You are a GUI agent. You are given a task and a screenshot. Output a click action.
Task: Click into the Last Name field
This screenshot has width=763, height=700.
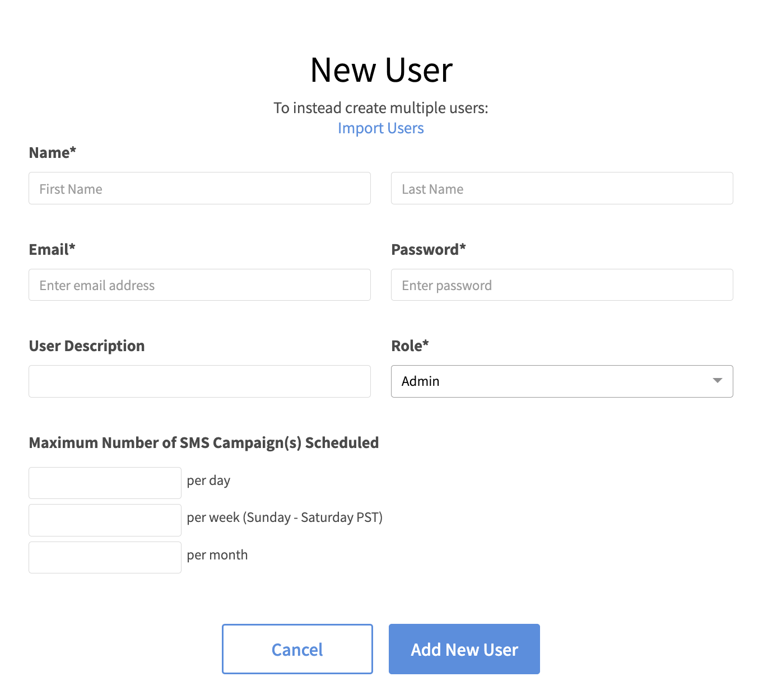(562, 189)
